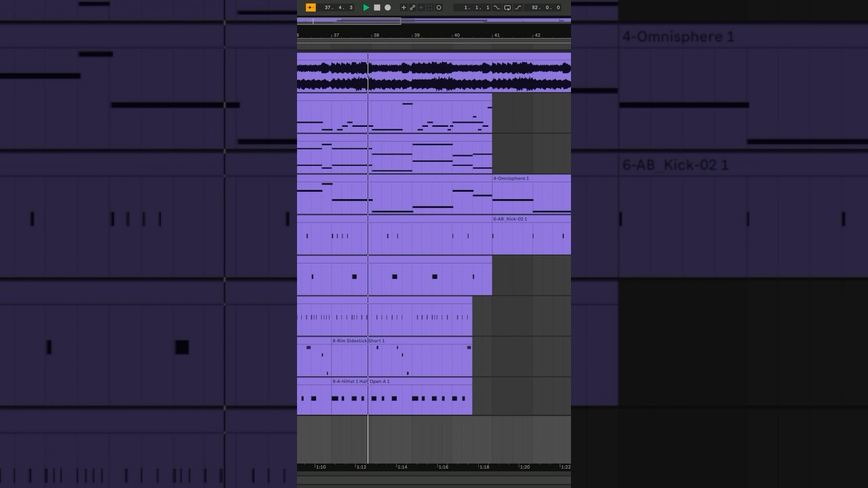Toggle the Punch-Out switch icon
868x488 pixels.
pyautogui.click(x=518, y=7)
